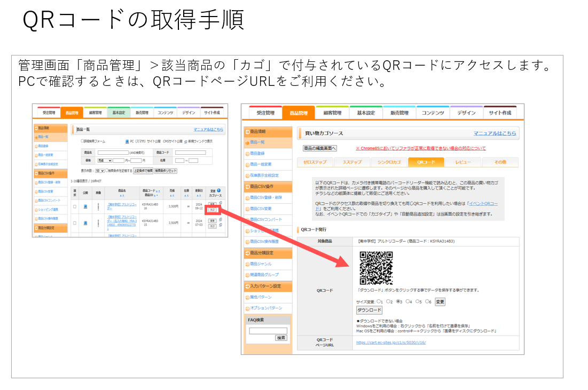Open the デザイン tab in the left screenshot

(189, 113)
